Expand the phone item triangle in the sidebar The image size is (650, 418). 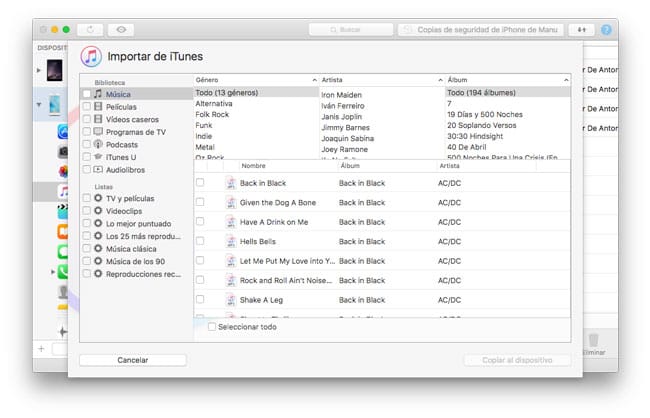point(53,272)
